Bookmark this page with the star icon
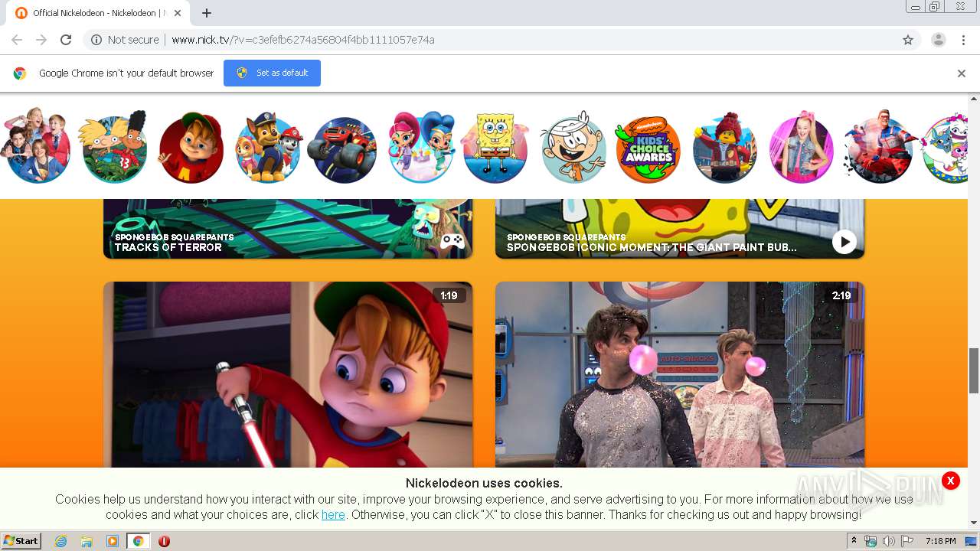 click(x=908, y=40)
